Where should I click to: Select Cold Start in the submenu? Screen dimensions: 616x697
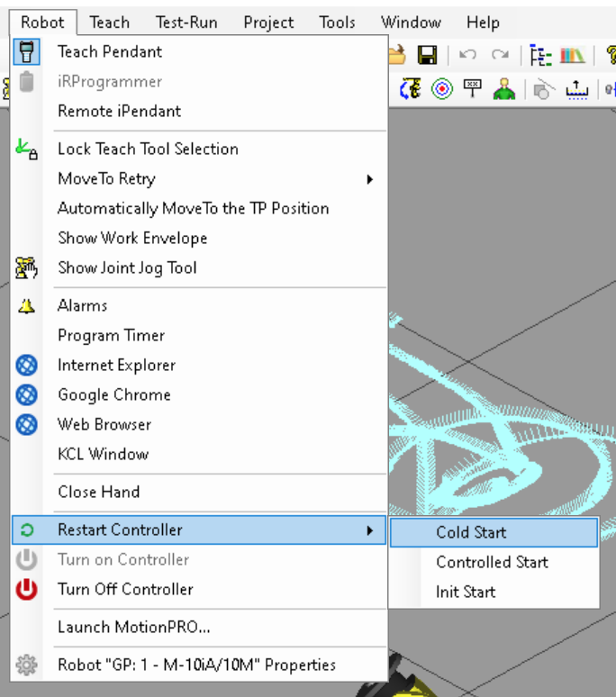(x=494, y=532)
